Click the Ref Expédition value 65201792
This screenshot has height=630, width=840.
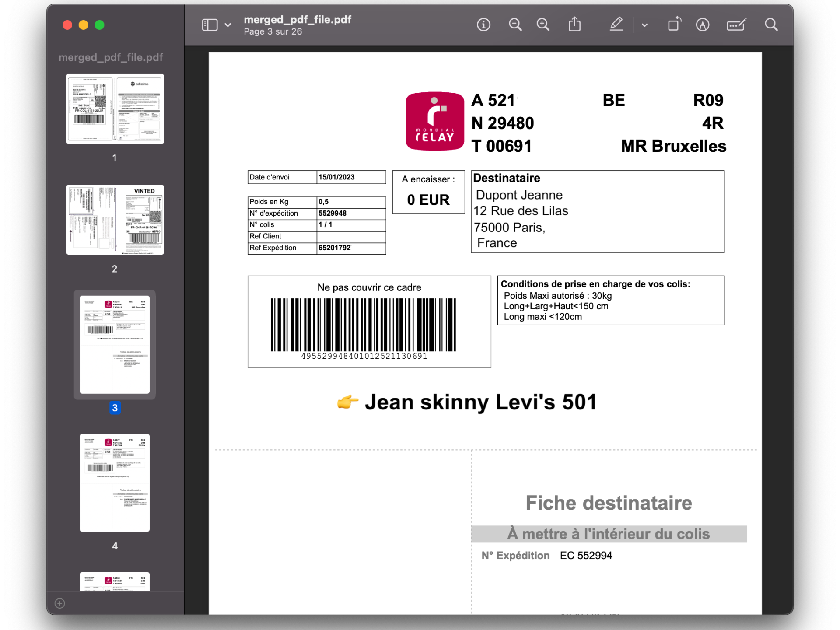coord(335,248)
